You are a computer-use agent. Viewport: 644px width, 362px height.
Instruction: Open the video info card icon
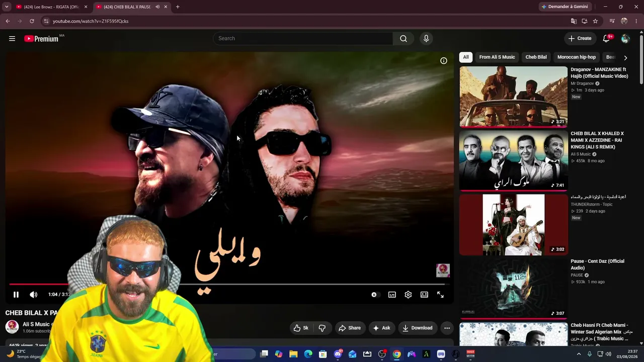pyautogui.click(x=444, y=61)
